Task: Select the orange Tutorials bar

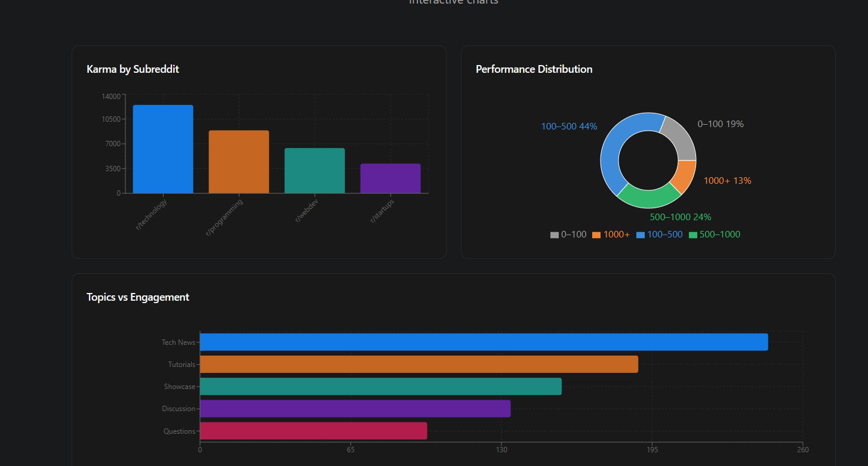Action: [418, 365]
